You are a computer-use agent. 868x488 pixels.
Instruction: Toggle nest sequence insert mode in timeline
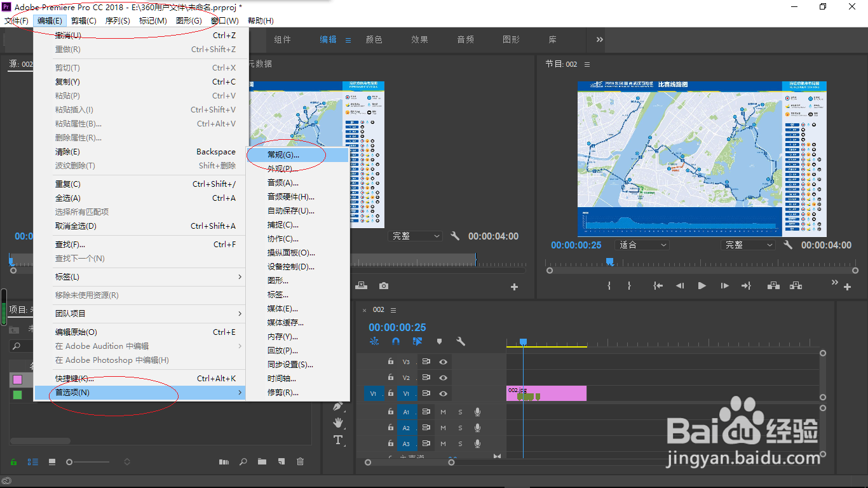pyautogui.click(x=374, y=341)
